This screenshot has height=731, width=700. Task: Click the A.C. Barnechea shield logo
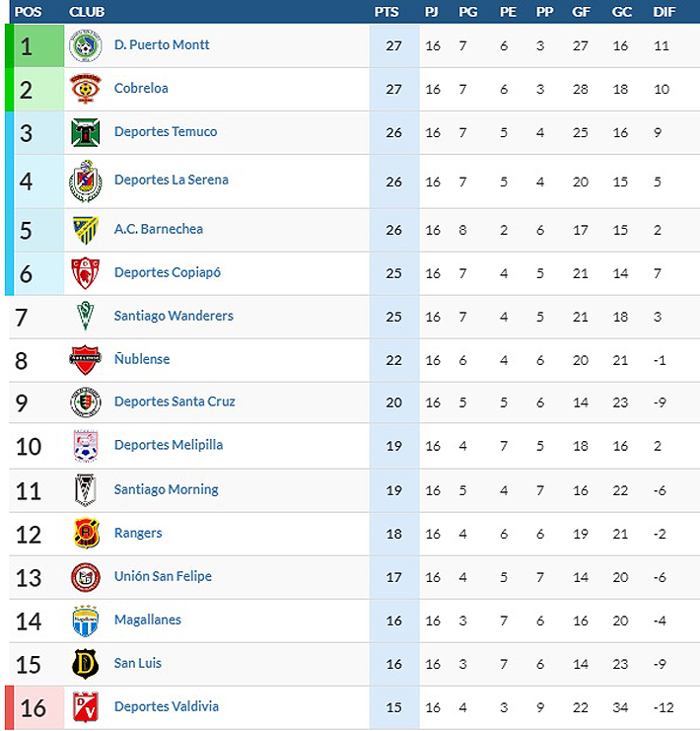[86, 230]
